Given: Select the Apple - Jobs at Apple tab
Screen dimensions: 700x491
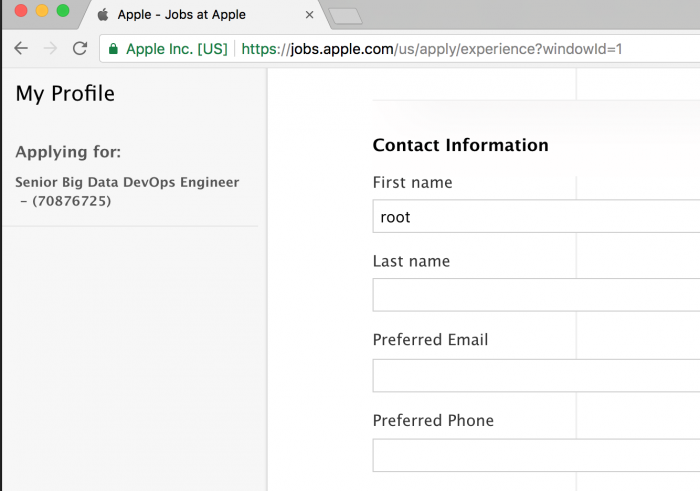Looking at the screenshot, I should 205,15.
